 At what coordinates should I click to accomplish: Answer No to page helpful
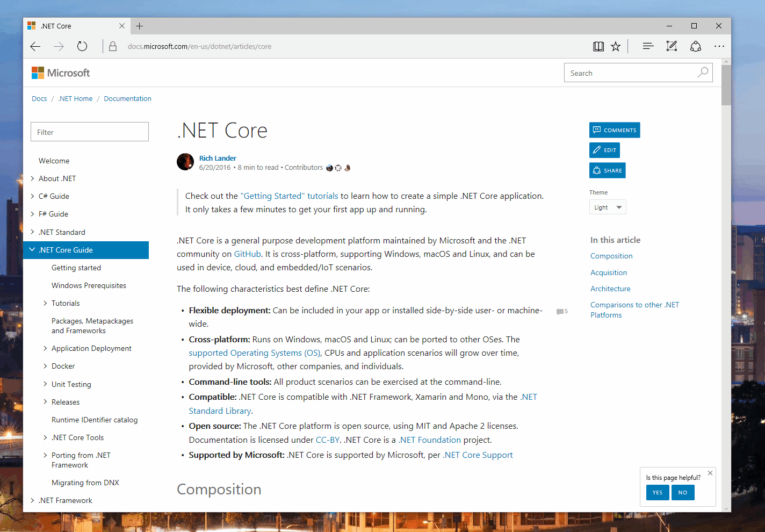coord(683,492)
